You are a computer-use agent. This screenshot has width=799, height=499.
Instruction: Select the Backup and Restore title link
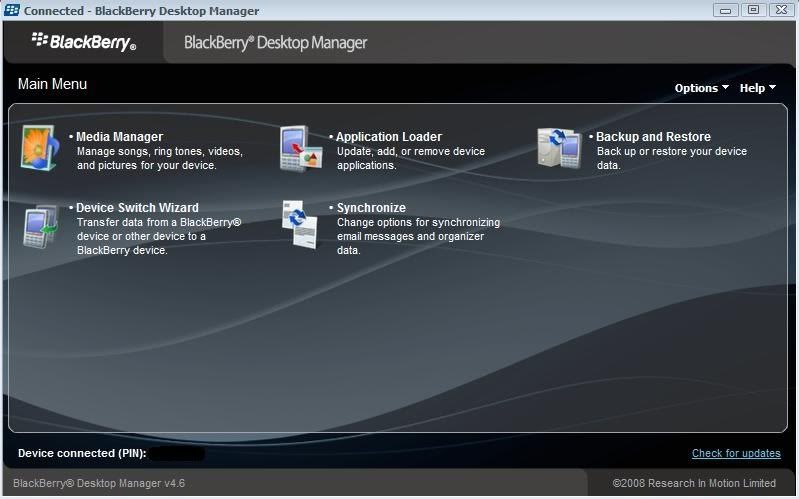click(x=653, y=137)
